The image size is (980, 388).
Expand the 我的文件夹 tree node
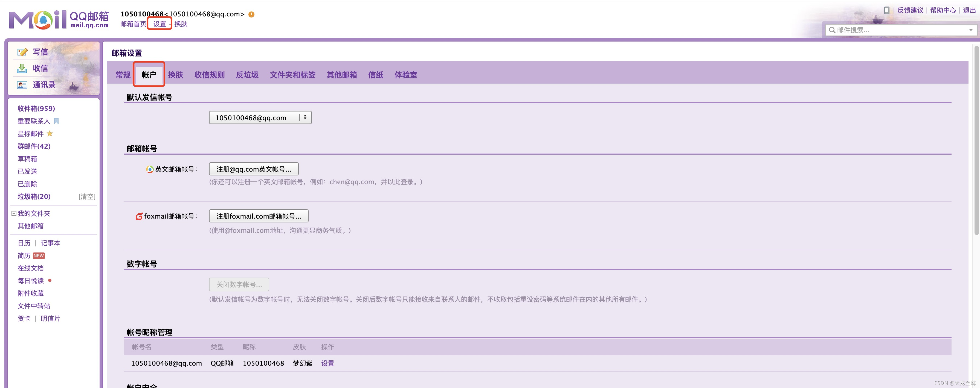[14, 214]
